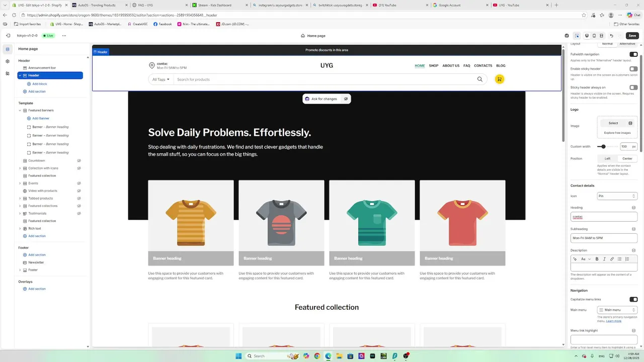Exit the theme editor via back icon
Screen dimensions: 644x362
[8, 36]
